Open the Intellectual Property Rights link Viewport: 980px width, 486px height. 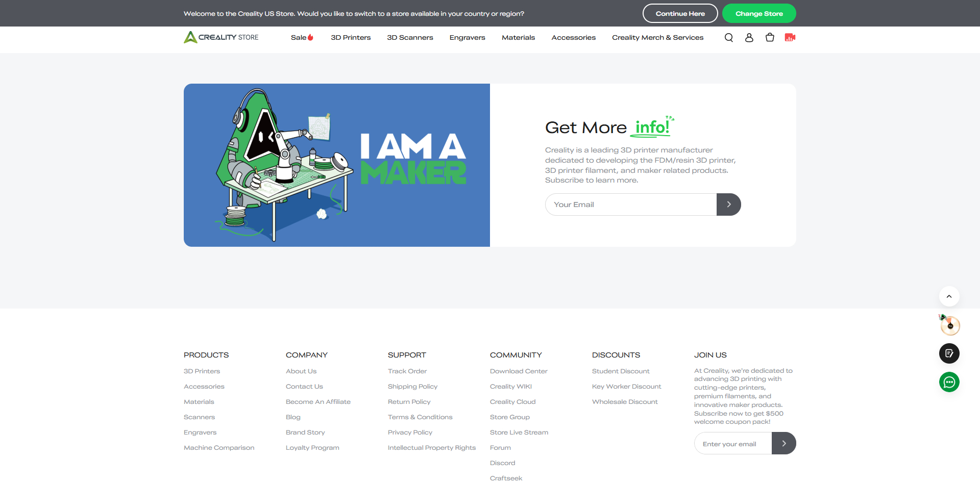point(432,448)
